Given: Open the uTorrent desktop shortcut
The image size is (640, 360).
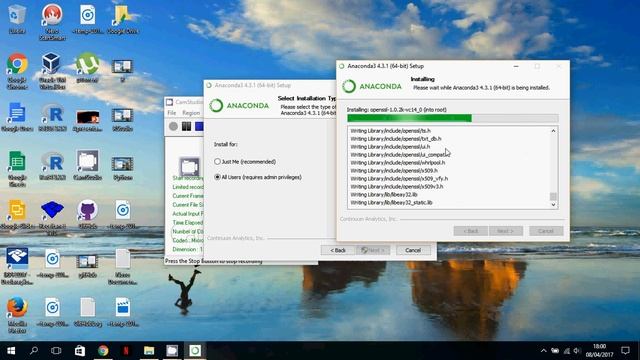Looking at the screenshot, I should coord(87,68).
